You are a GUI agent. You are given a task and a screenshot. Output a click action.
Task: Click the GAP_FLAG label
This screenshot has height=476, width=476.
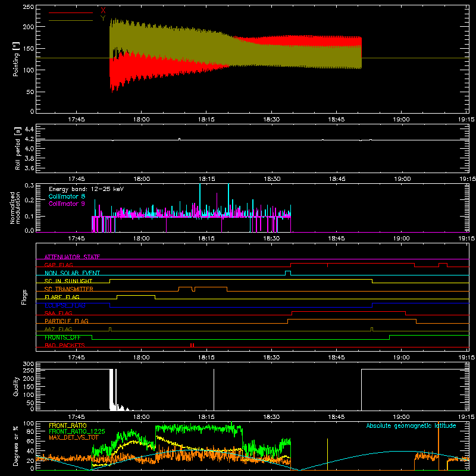tap(58, 265)
